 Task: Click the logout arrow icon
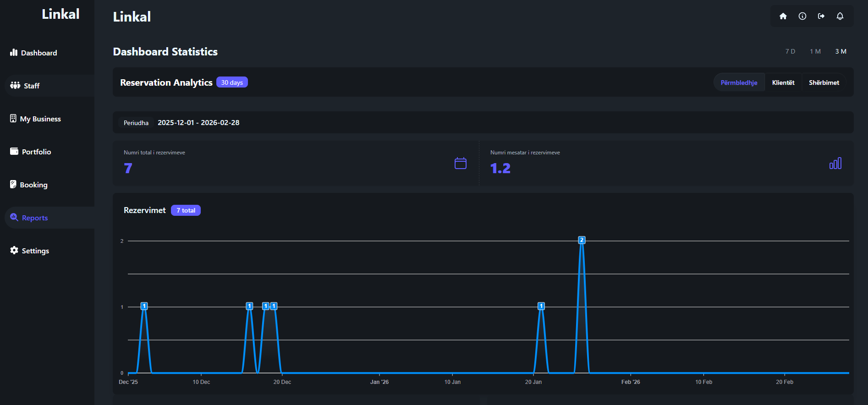tap(821, 16)
